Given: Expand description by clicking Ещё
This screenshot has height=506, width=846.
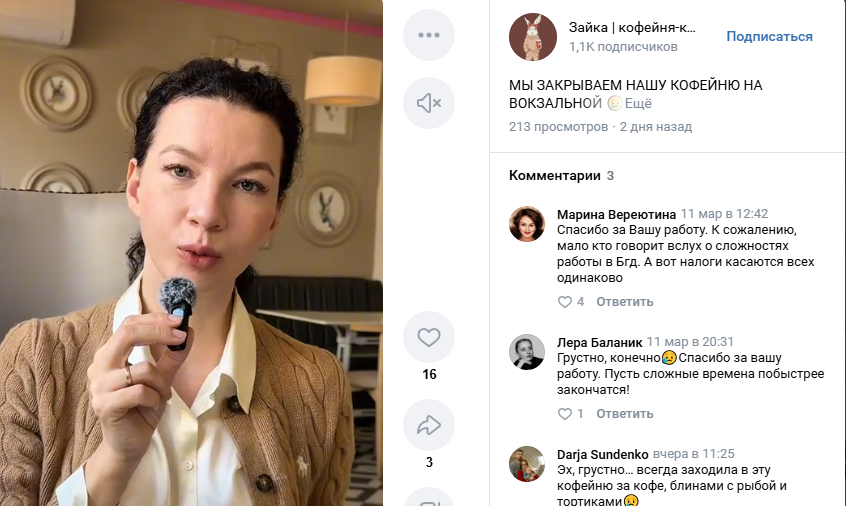Looking at the screenshot, I should (x=638, y=103).
